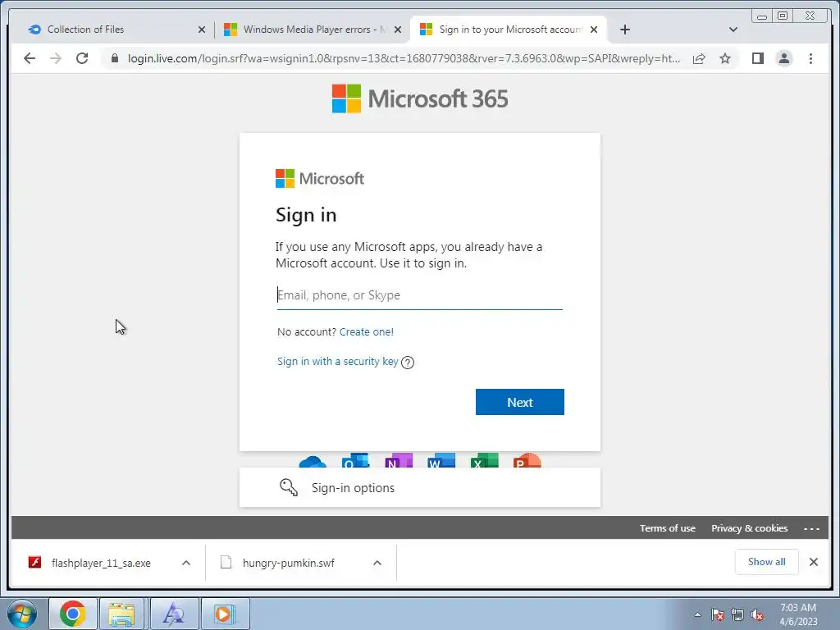Image resolution: width=840 pixels, height=630 pixels.
Task: Focus the Email, phone, or Skype field
Action: pyautogui.click(x=419, y=295)
